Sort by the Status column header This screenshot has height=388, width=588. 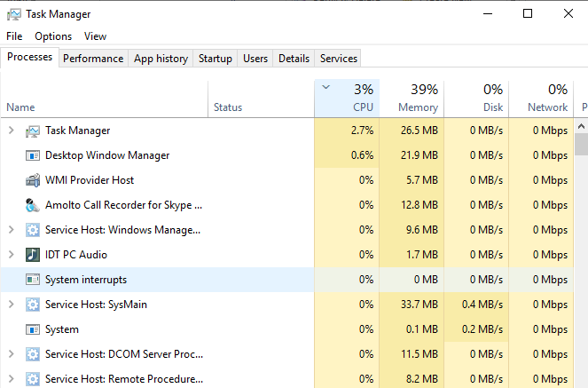261,99
